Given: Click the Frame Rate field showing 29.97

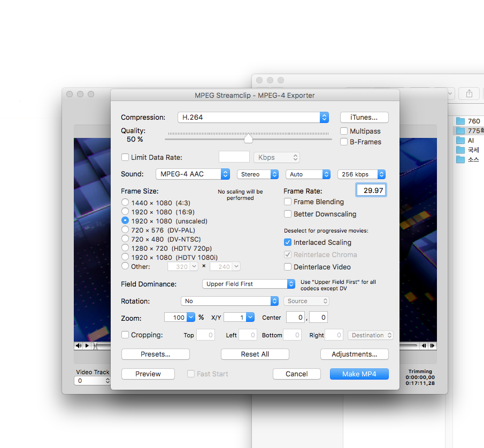Looking at the screenshot, I should pyautogui.click(x=371, y=190).
